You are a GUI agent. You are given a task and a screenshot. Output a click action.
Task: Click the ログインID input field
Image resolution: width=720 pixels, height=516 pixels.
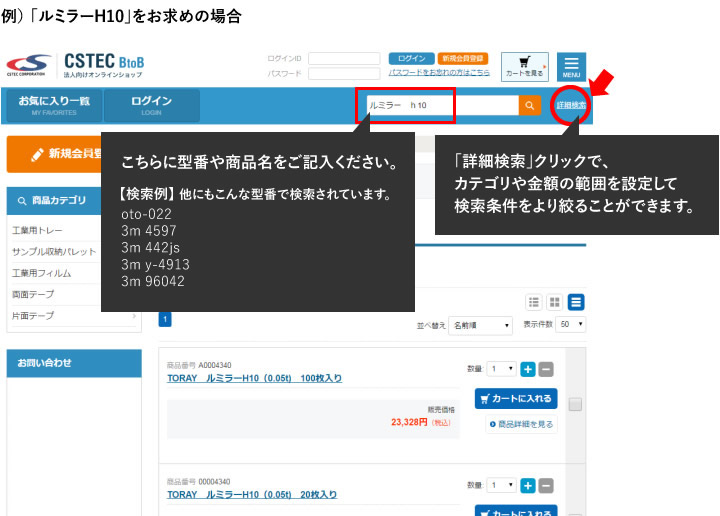click(x=344, y=59)
